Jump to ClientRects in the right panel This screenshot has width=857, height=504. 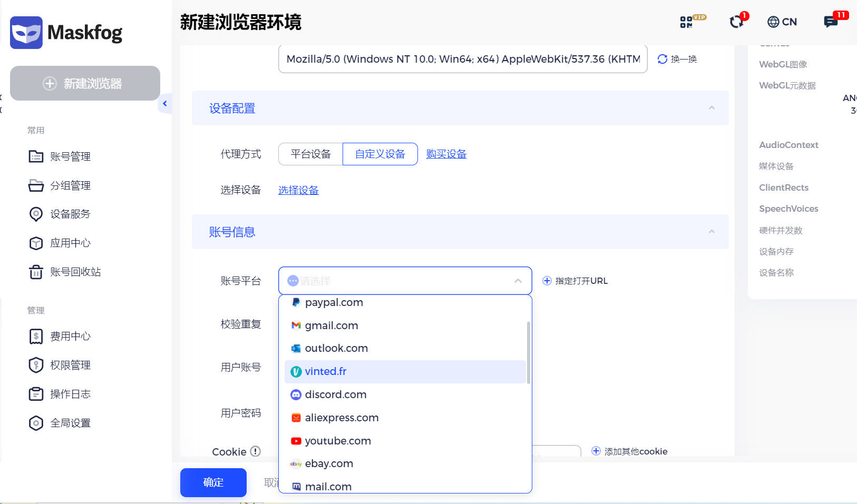pos(784,187)
